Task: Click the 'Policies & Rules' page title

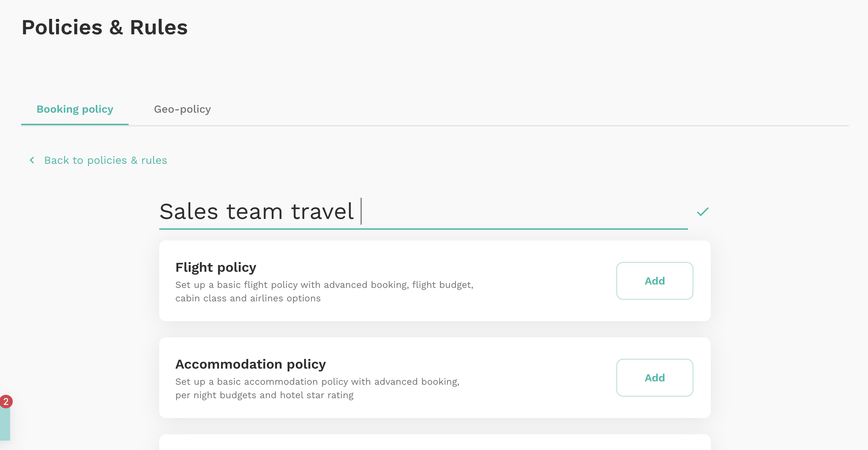Action: pos(104,27)
